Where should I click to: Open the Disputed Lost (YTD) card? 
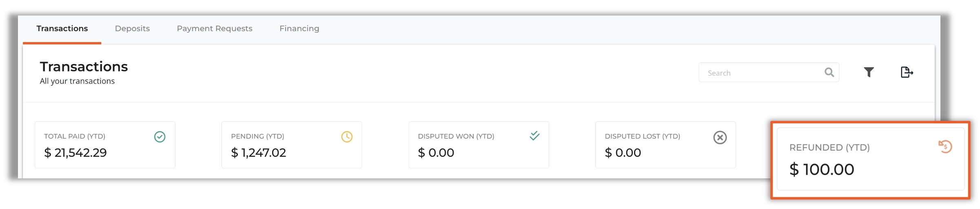(x=665, y=145)
